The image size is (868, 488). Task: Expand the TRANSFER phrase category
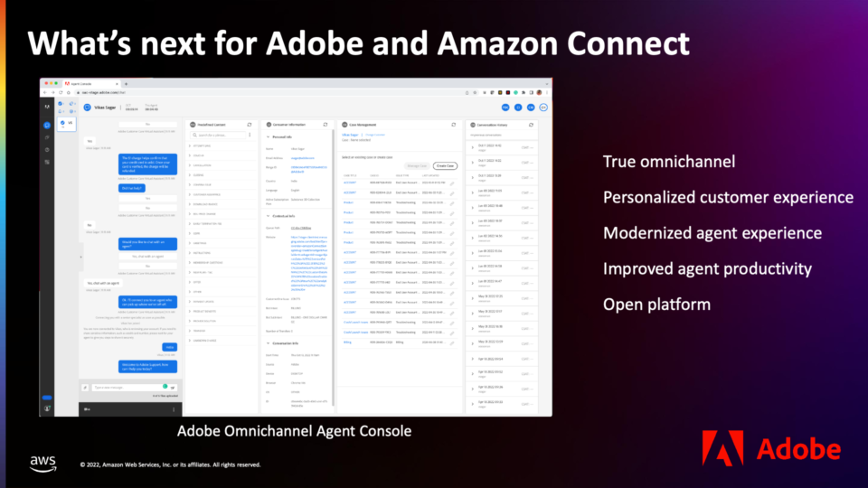coord(190,331)
